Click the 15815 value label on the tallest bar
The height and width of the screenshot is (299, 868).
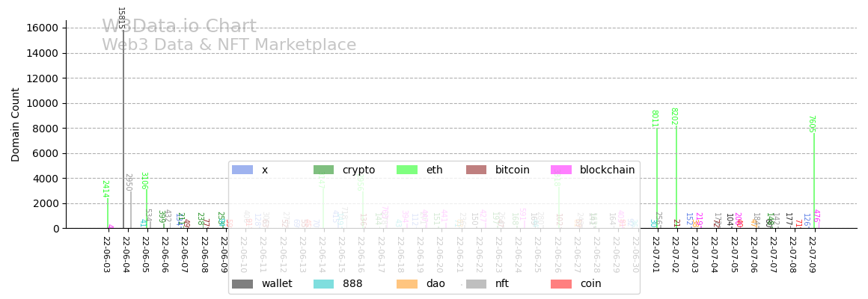(x=120, y=18)
